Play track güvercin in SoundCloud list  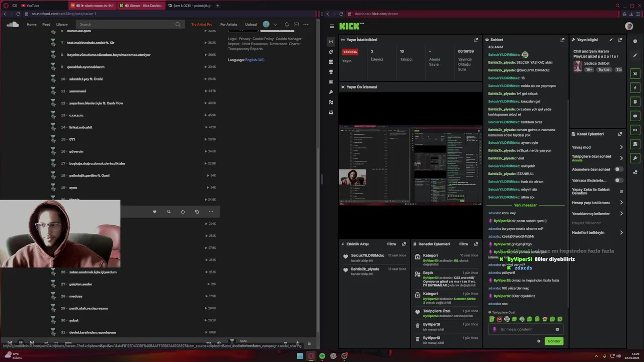coord(76,151)
